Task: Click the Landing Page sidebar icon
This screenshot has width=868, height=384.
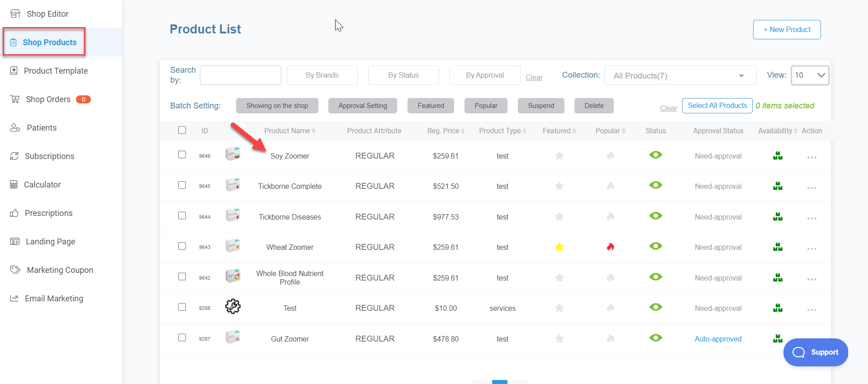Action: pyautogui.click(x=15, y=242)
